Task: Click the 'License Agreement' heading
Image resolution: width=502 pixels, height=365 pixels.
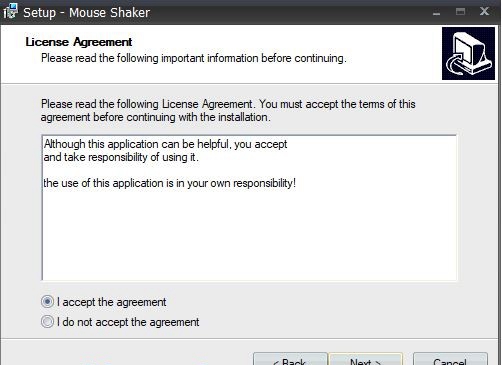Action: click(x=79, y=42)
